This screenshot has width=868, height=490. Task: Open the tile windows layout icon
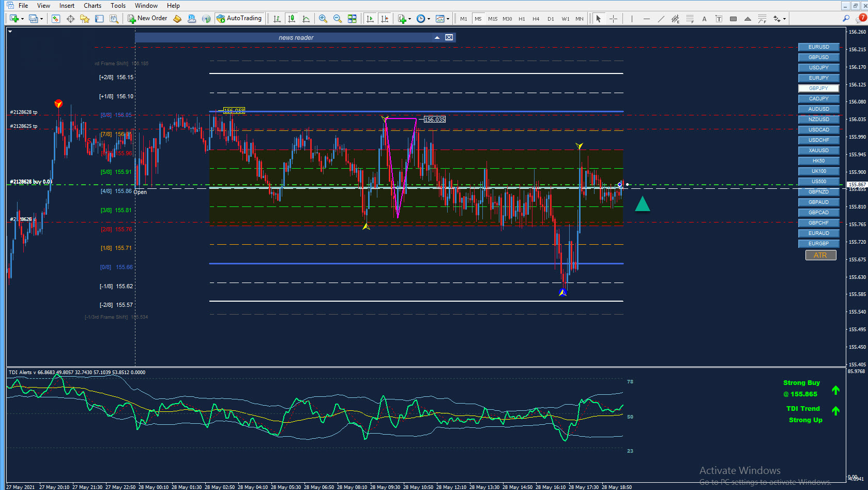[352, 19]
